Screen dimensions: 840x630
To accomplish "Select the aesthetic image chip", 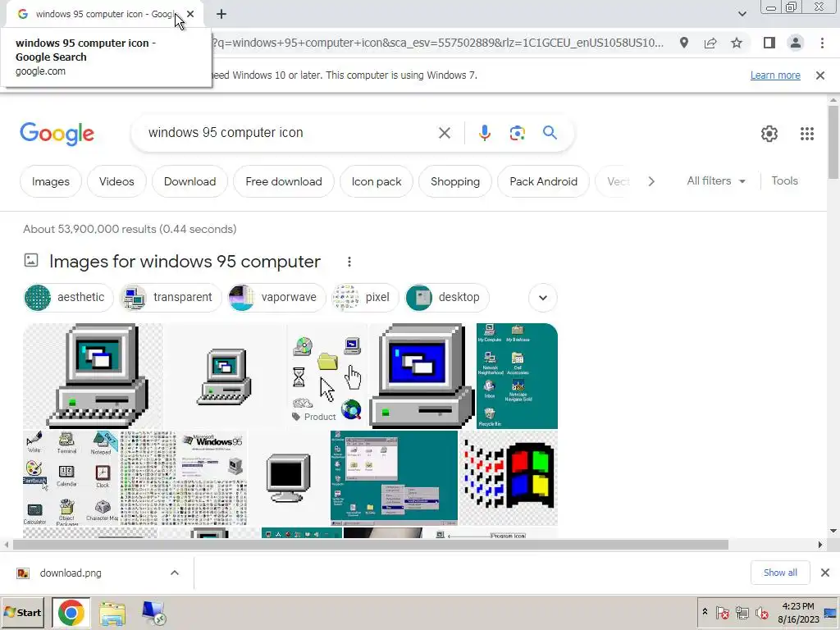I will point(68,297).
